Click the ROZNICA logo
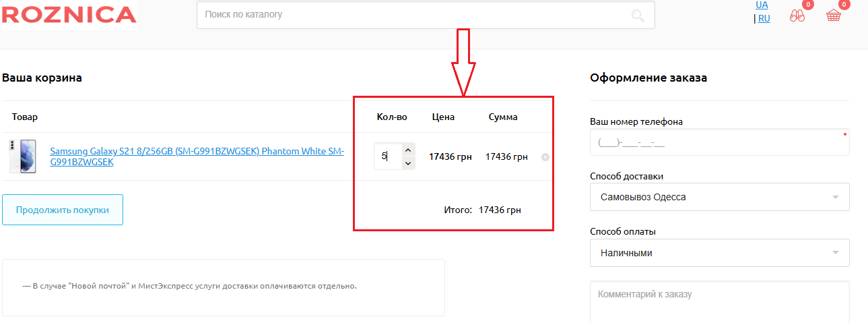This screenshot has height=323, width=868. pyautogui.click(x=69, y=15)
